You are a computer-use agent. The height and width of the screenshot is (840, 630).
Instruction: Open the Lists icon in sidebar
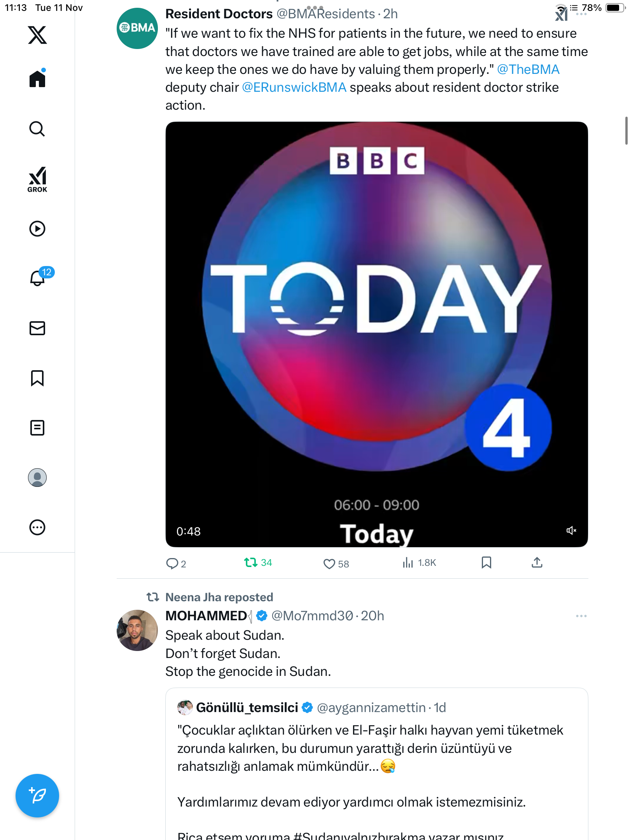(x=37, y=428)
